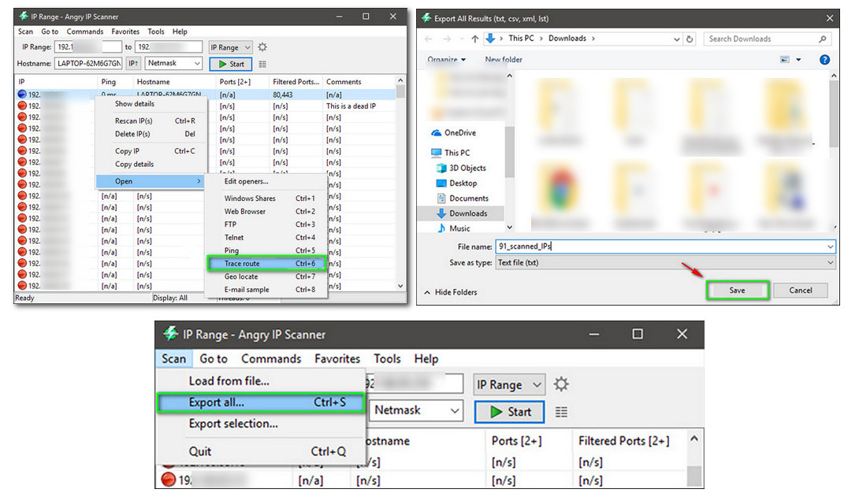Image resolution: width=859 pixels, height=504 pixels.
Task: Open the Netmask dropdown in the bottom scanner window
Action: tap(417, 410)
